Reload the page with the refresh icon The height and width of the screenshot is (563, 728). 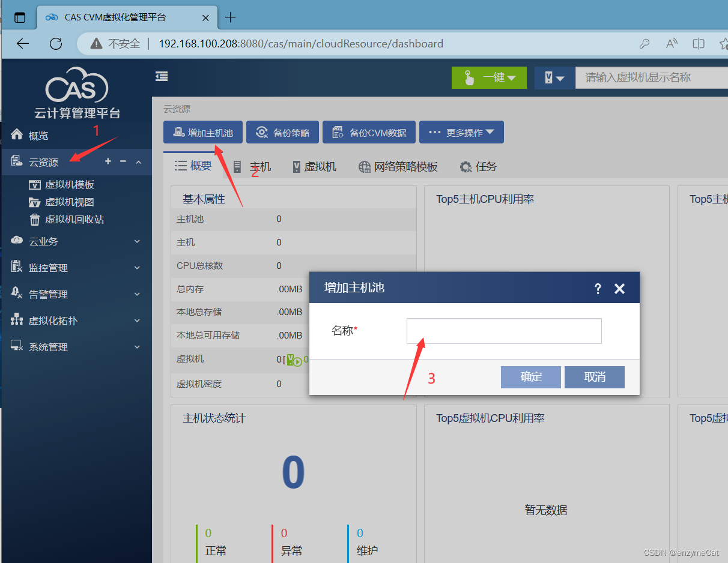[x=56, y=43]
